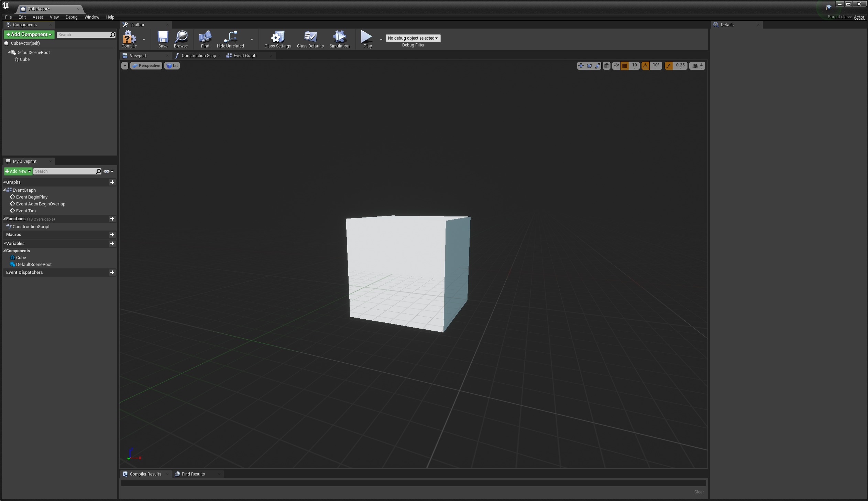Click Unreal Engine logo icon
The image size is (868, 501).
pyautogui.click(x=6, y=6)
